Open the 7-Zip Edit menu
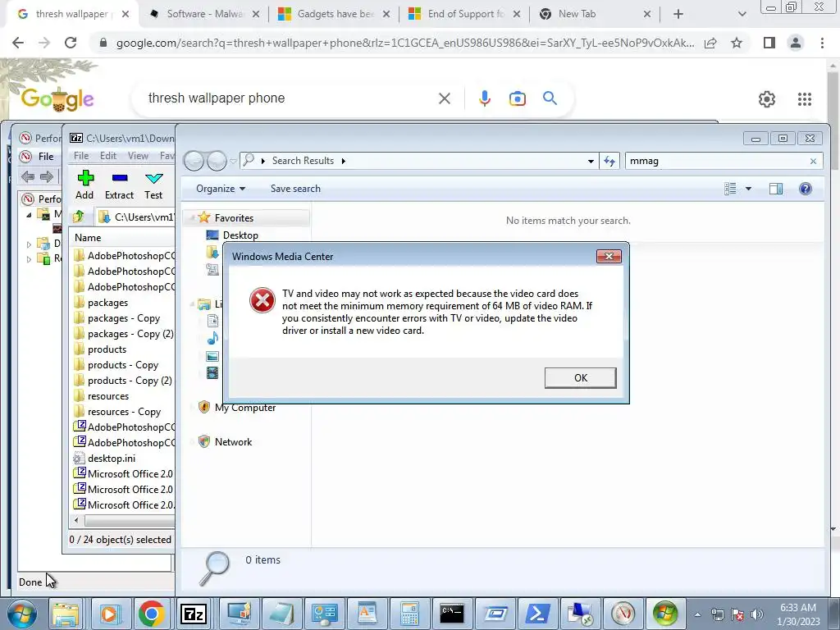Image resolution: width=840 pixels, height=630 pixels. click(x=107, y=156)
